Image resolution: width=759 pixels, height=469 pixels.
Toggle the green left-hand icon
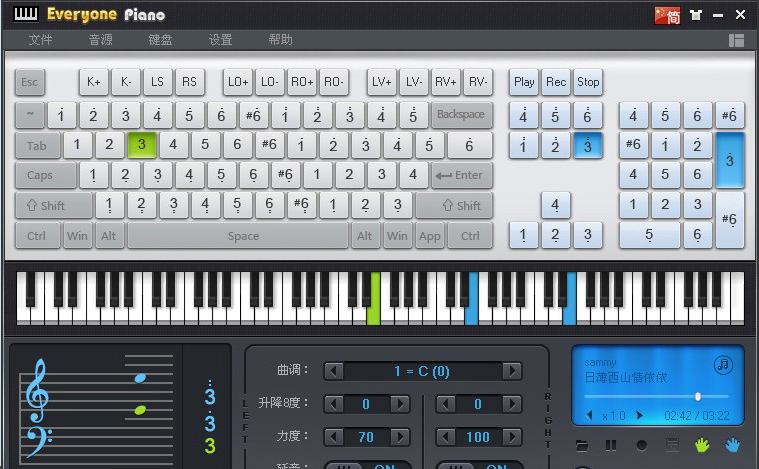tap(702, 444)
